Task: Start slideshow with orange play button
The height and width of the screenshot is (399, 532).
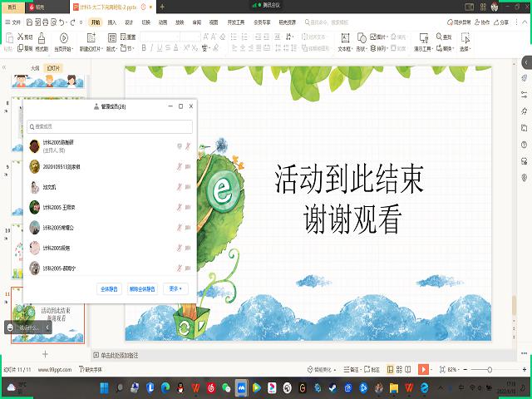Action: coord(423,369)
